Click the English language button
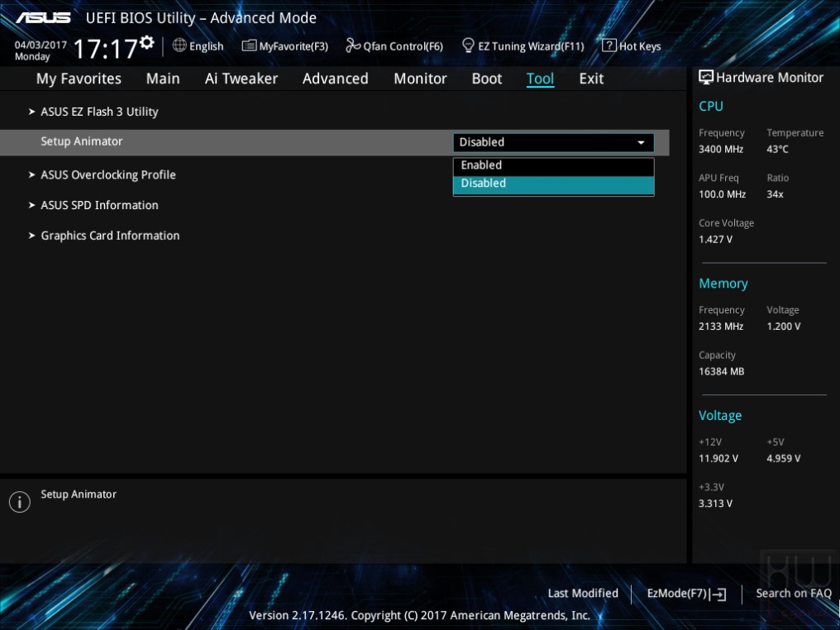Viewport: 840px width, 630px height. (x=198, y=46)
